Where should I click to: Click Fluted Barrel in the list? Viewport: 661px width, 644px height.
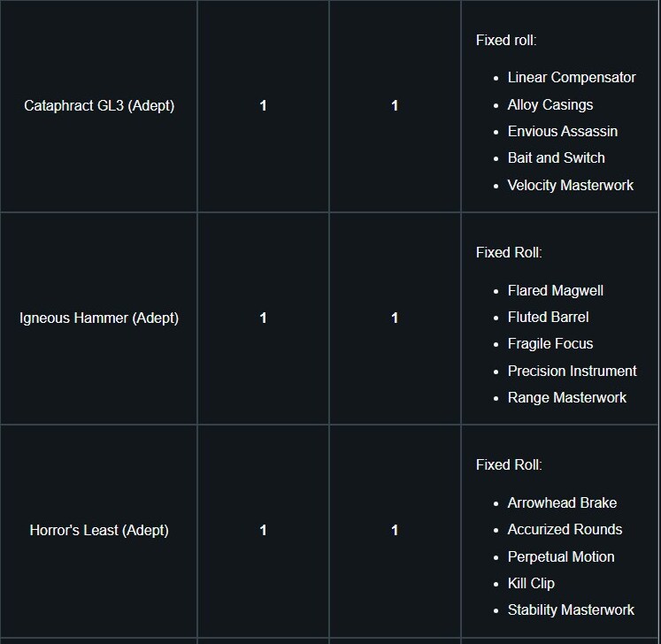click(x=548, y=317)
